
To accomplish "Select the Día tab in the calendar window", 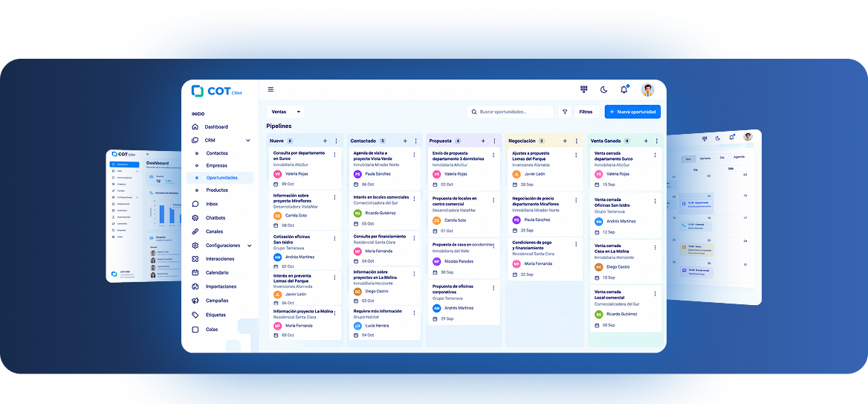I will click(x=722, y=158).
